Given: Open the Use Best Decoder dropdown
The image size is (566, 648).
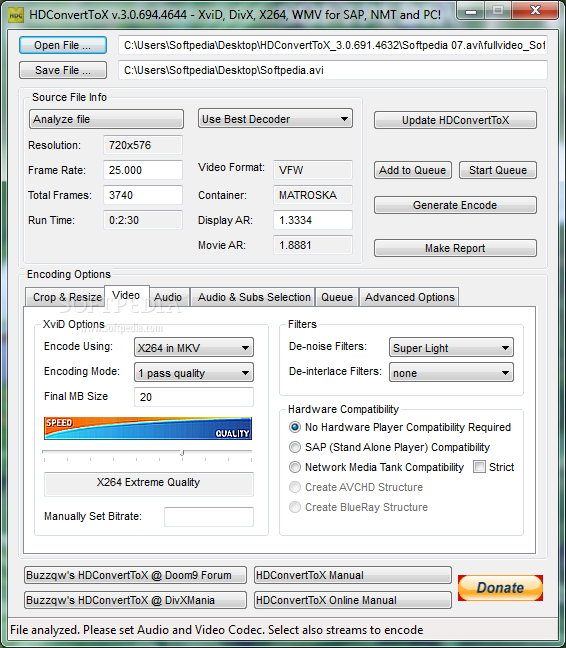Looking at the screenshot, I should pyautogui.click(x=275, y=119).
